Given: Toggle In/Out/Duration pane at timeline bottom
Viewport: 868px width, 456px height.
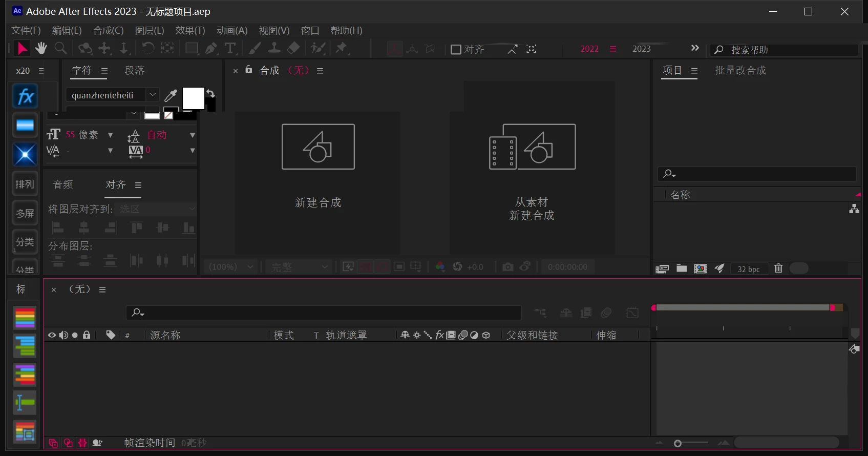Looking at the screenshot, I should [82, 443].
